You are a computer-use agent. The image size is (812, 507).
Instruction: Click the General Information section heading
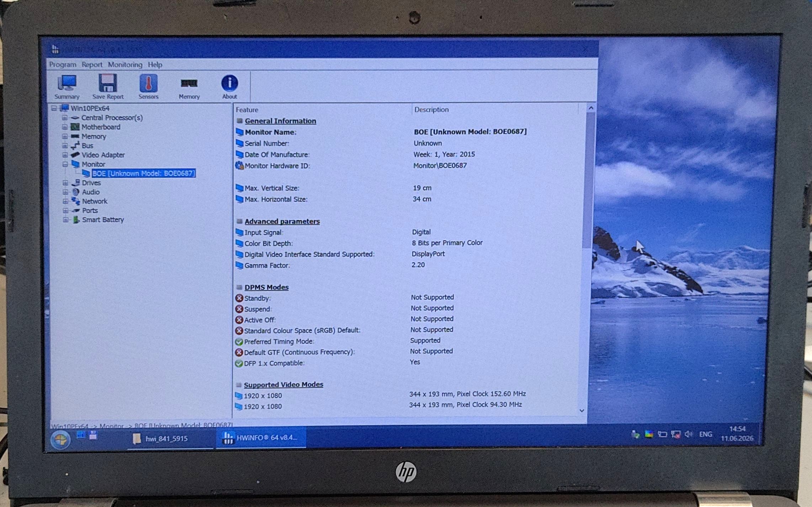point(280,121)
